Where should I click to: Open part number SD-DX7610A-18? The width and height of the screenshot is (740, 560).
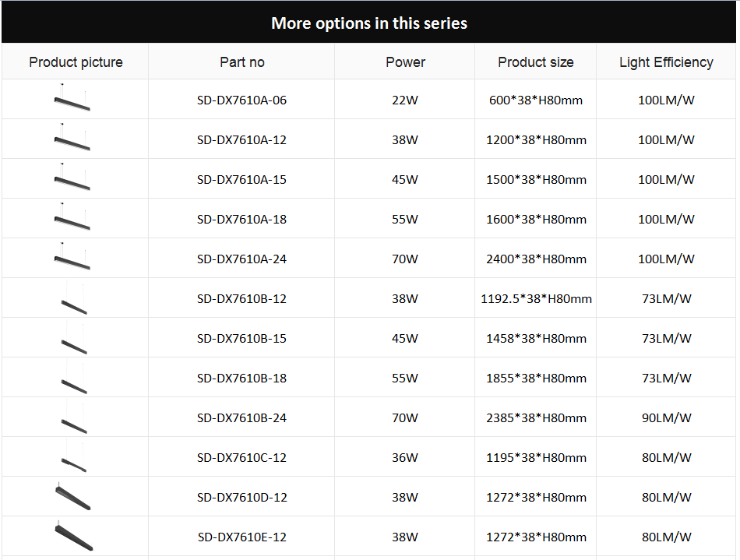[x=241, y=220]
